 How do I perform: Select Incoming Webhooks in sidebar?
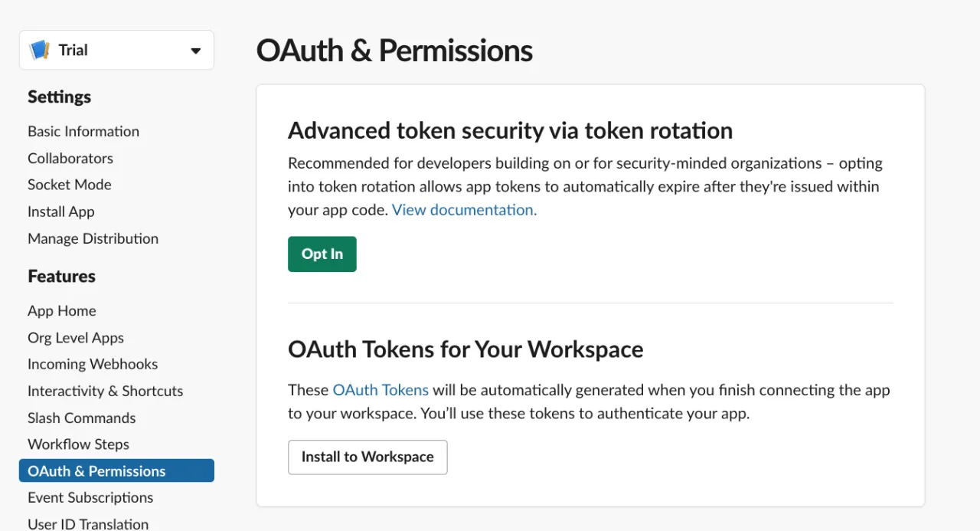(93, 364)
